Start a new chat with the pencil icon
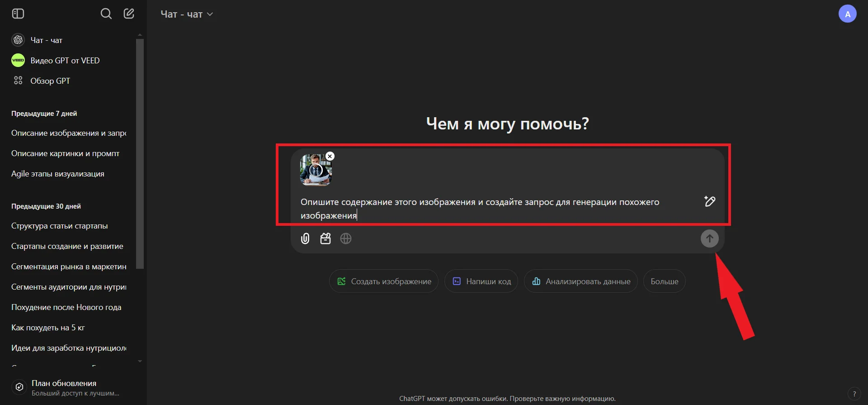This screenshot has width=868, height=405. click(129, 14)
